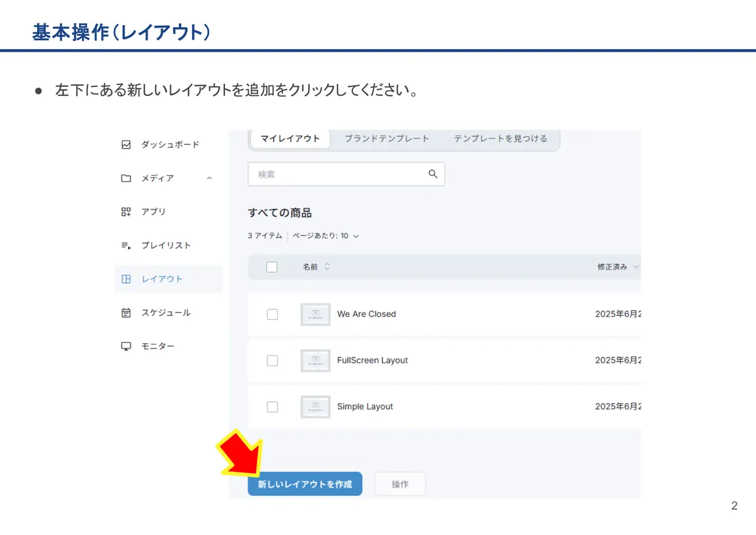This screenshot has width=756, height=535.
Task: Check the We Are Closed row checkbox
Action: [x=272, y=314]
